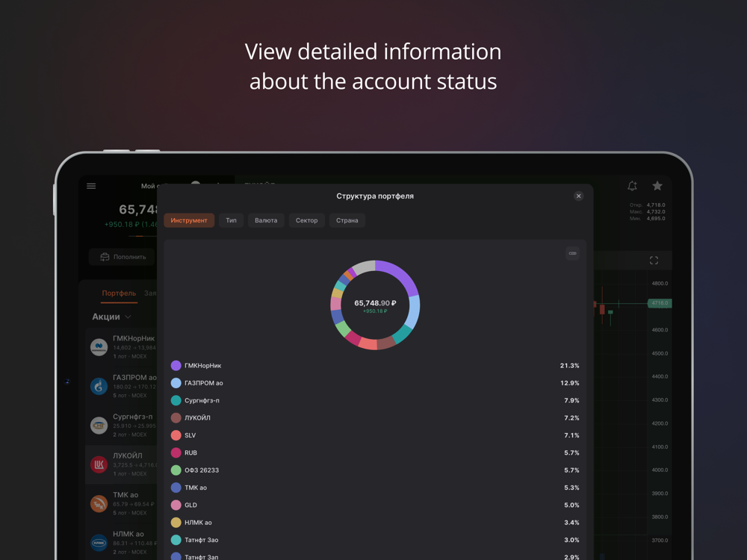This screenshot has height=560, width=747.
Task: Click the Пополнить button
Action: coord(123,257)
